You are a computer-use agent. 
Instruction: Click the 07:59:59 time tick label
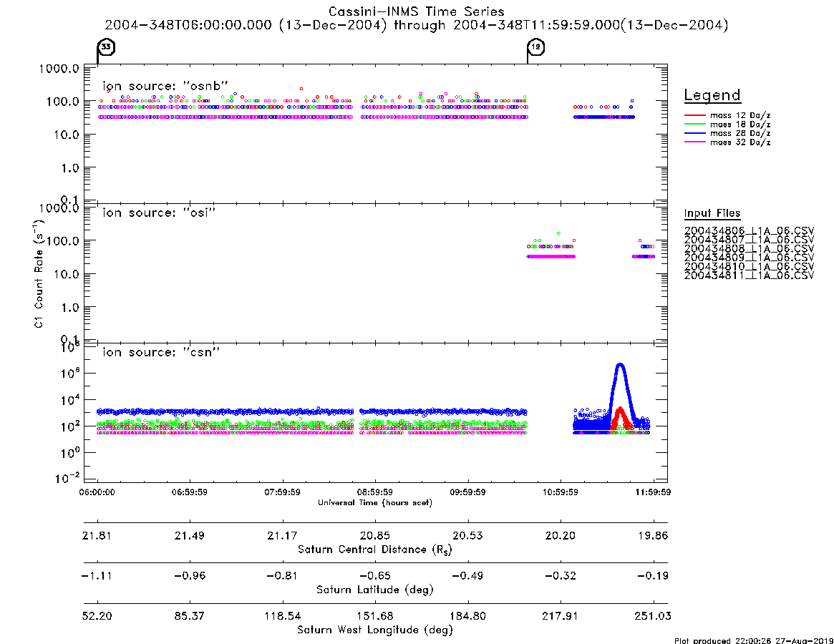[x=283, y=492]
